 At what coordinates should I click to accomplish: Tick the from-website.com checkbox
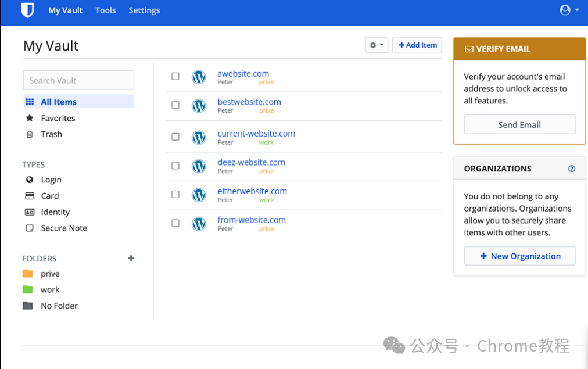pos(175,223)
